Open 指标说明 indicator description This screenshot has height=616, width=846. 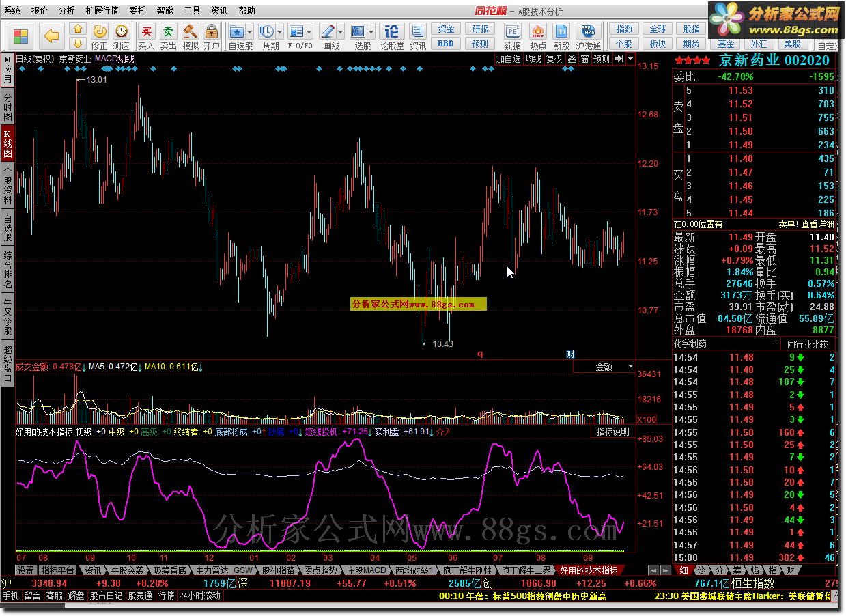[x=612, y=432]
